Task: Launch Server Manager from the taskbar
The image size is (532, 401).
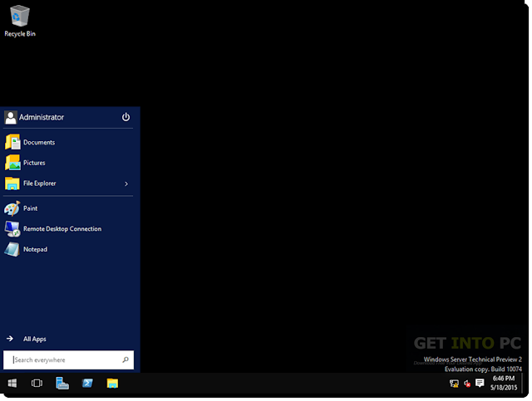Action: [x=62, y=384]
